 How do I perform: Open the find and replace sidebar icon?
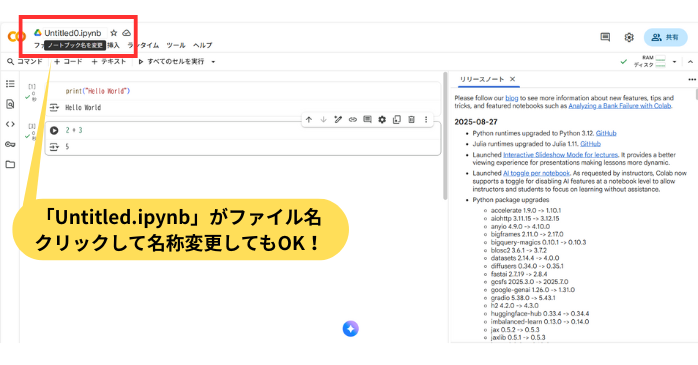tap(10, 104)
